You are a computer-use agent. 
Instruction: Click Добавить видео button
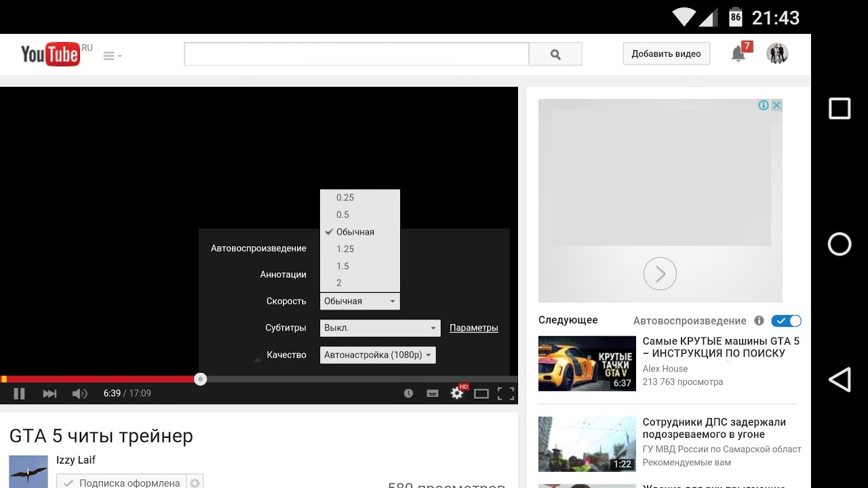click(x=667, y=54)
